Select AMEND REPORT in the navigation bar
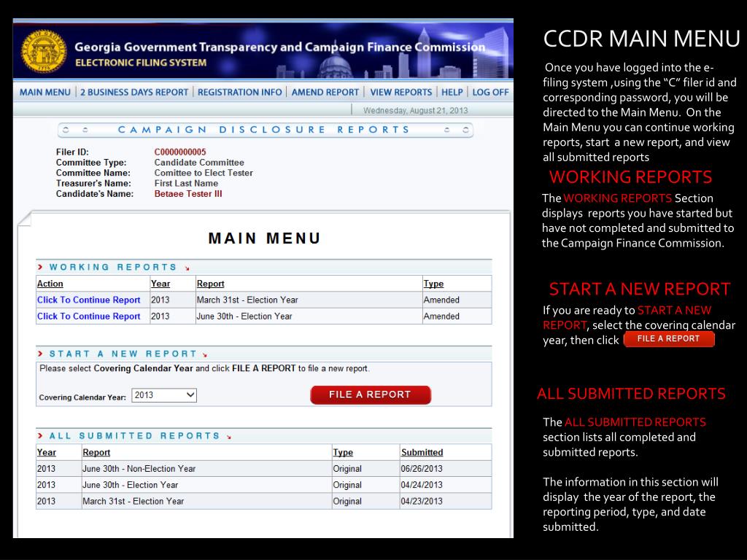 [325, 93]
